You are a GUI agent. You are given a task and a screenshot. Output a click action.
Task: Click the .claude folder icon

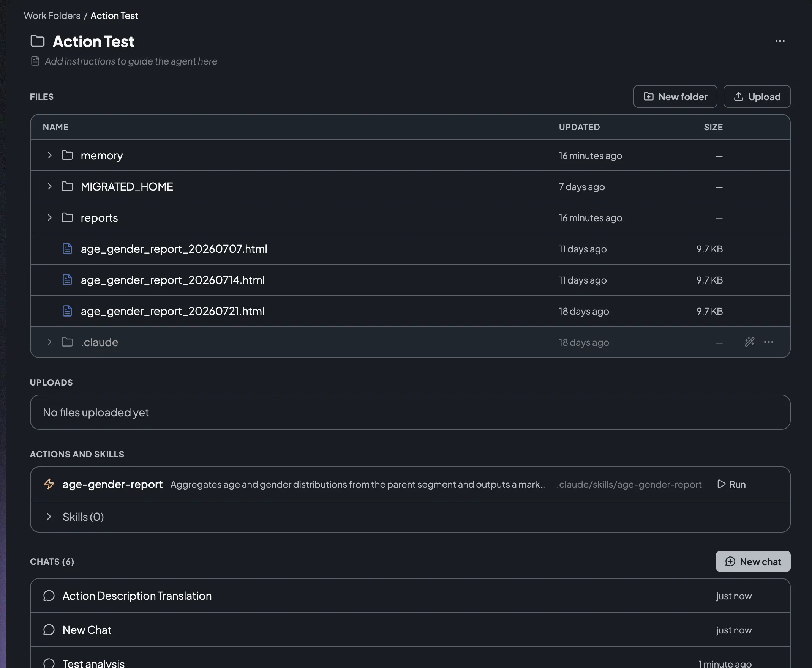pyautogui.click(x=67, y=342)
